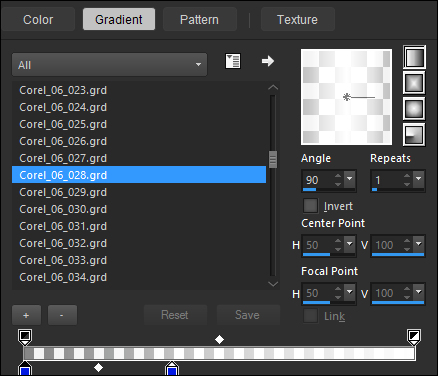Click the upper transparency midpoint diamond

[x=219, y=339]
